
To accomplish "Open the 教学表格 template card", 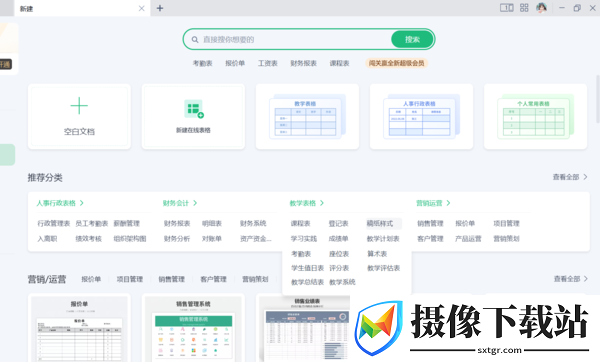I will point(307,116).
